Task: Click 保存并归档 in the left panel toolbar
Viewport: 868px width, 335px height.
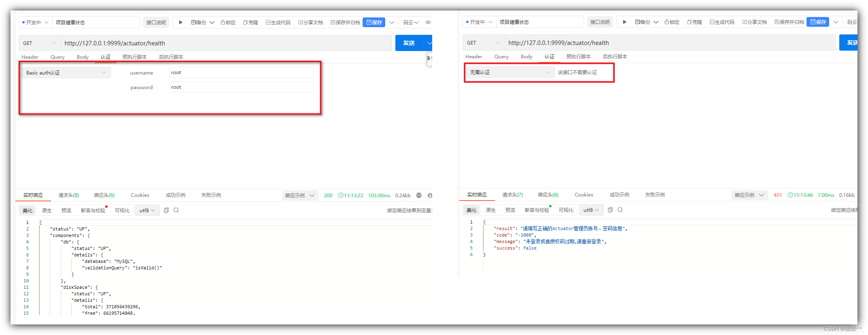Action: click(x=345, y=22)
